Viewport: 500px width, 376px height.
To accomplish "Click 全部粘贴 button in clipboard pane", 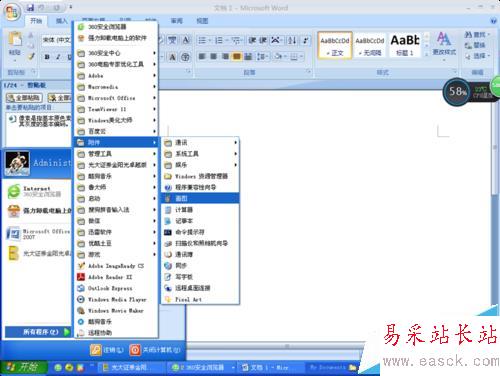I will click(24, 98).
